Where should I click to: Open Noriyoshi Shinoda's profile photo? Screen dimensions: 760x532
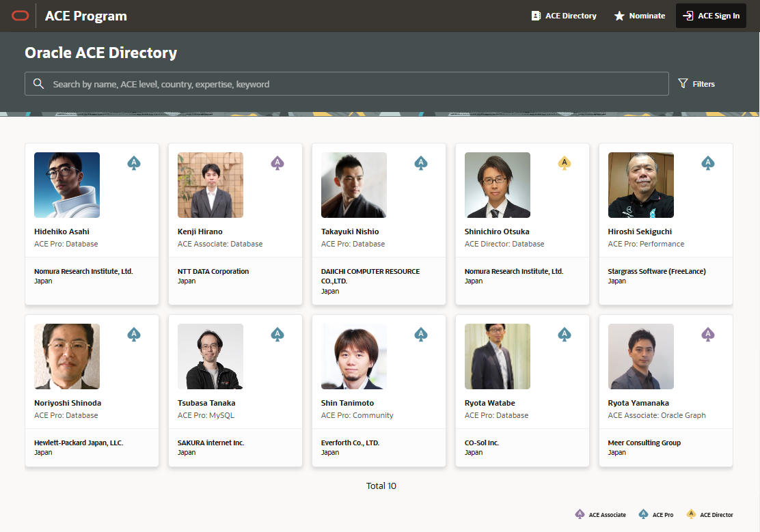(67, 356)
